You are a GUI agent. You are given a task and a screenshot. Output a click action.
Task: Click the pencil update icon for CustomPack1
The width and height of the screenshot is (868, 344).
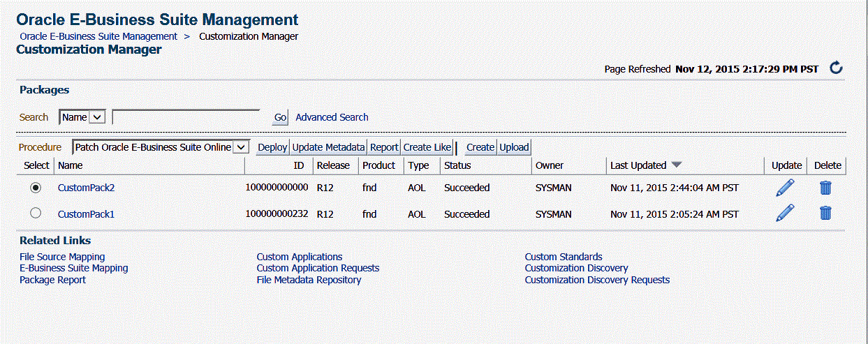(786, 213)
